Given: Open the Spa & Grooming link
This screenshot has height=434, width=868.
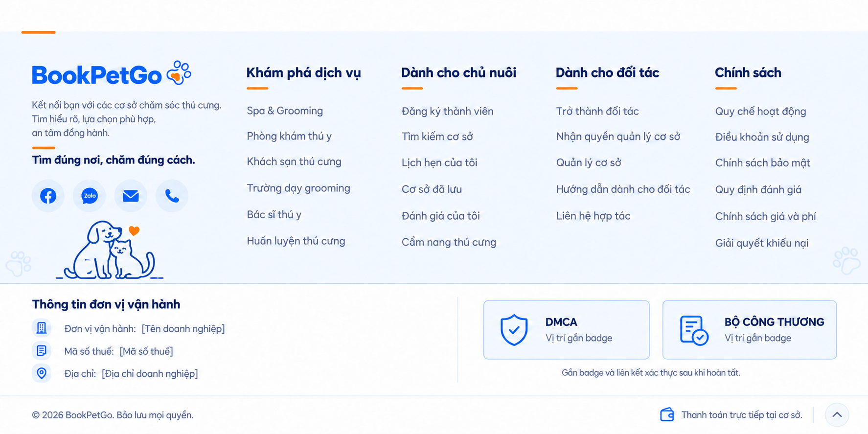Looking at the screenshot, I should point(285,111).
